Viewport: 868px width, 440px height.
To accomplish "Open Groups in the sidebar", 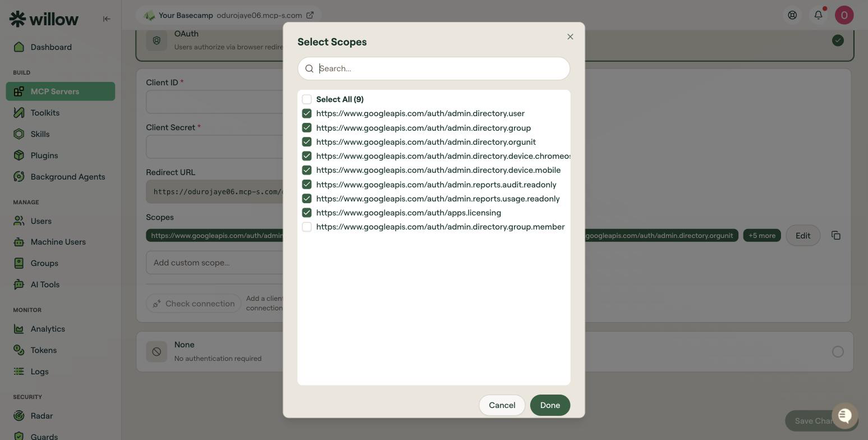I will coord(61,263).
